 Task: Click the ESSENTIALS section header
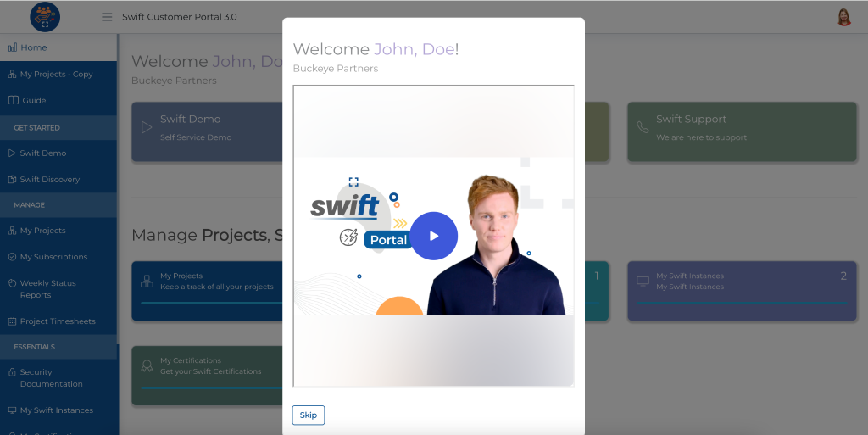coord(58,347)
